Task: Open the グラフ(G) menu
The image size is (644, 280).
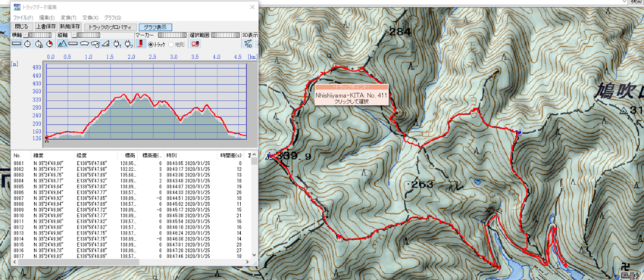Action: tap(113, 17)
